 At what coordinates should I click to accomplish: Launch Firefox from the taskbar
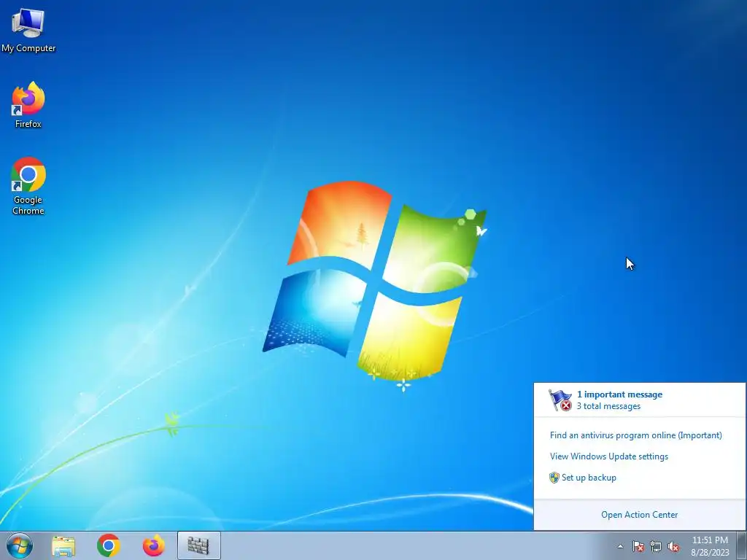(x=154, y=545)
